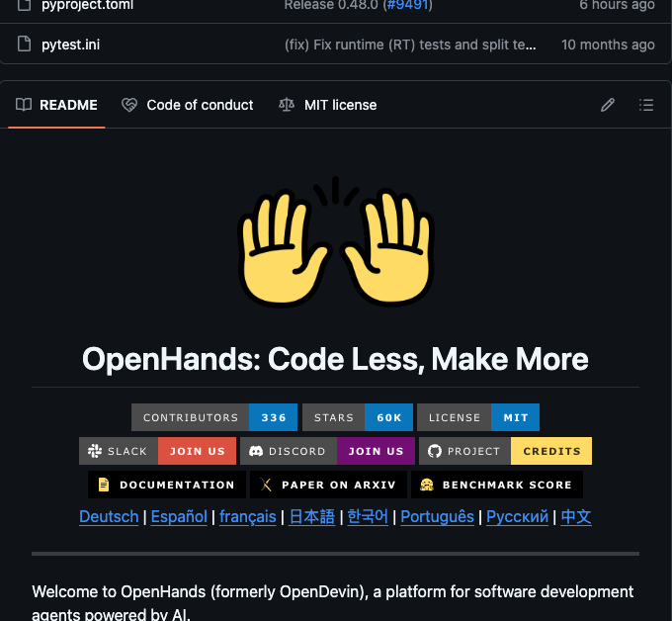Open the 한국어 translation link
The height and width of the screenshot is (621, 672).
pyautogui.click(x=368, y=517)
